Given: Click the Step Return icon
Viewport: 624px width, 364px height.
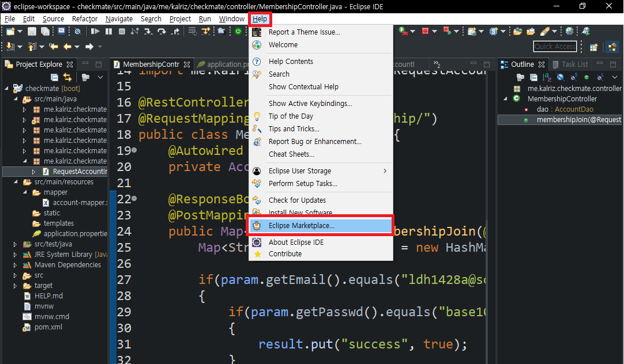Looking at the screenshot, I should pos(175,31).
